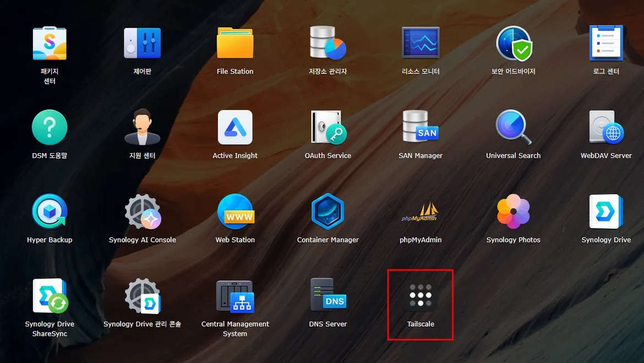Open the File Station folder icon

[x=235, y=44]
